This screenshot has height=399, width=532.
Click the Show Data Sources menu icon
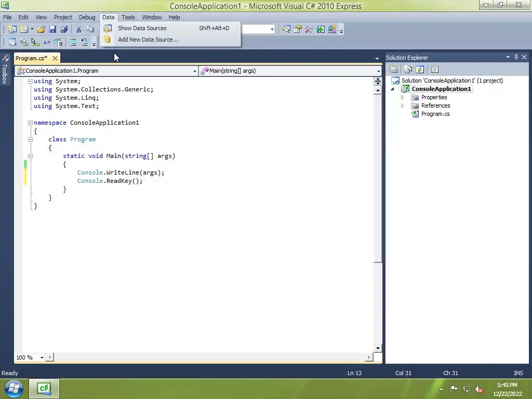(x=108, y=28)
